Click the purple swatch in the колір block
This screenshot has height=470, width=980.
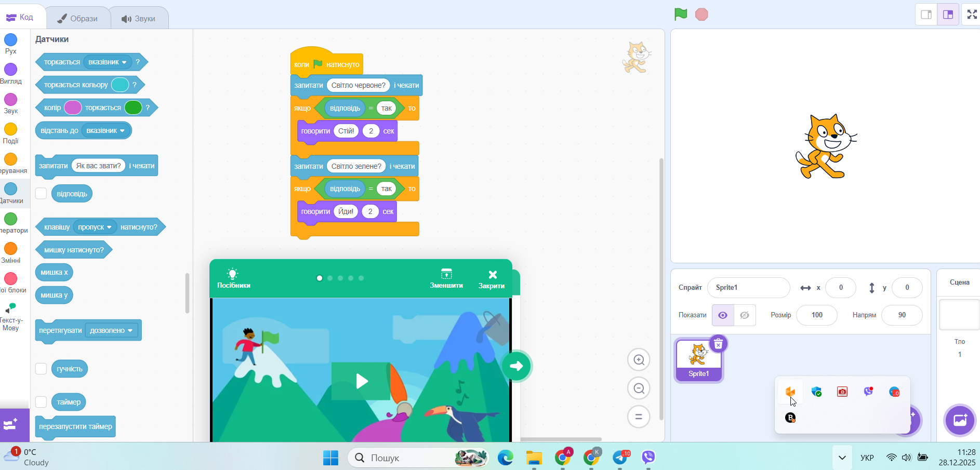coord(72,108)
